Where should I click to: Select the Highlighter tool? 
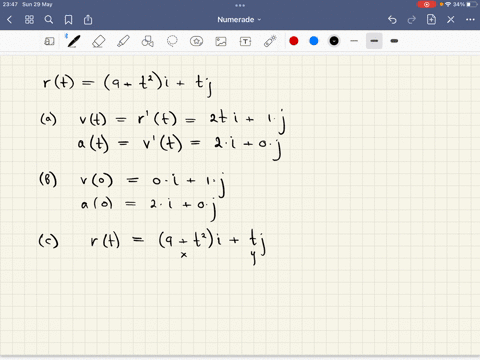click(x=123, y=41)
